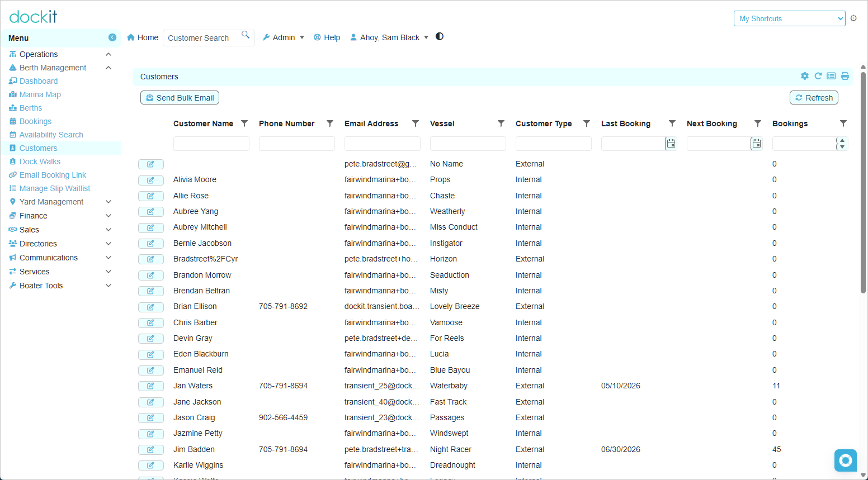Click the Vessel filter text box

click(468, 144)
